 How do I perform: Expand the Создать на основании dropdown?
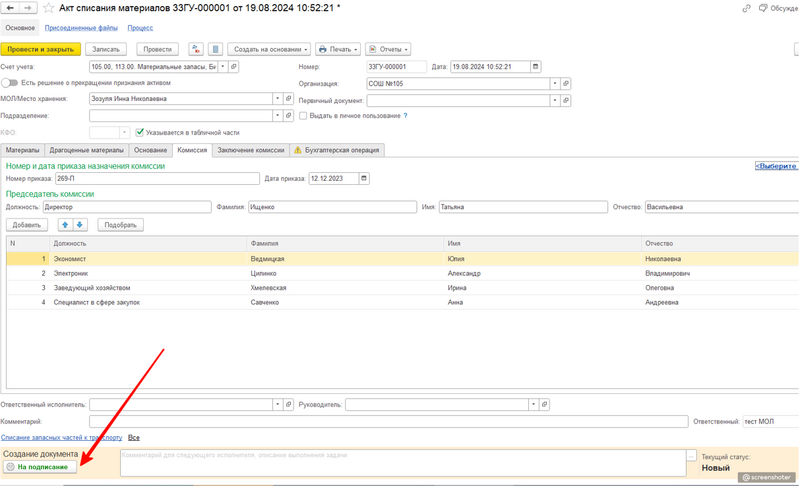[270, 49]
